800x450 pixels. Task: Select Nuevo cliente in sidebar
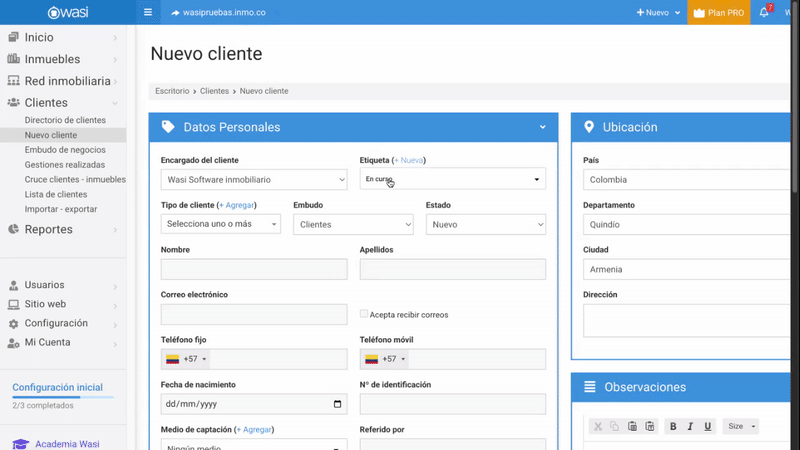coord(51,135)
